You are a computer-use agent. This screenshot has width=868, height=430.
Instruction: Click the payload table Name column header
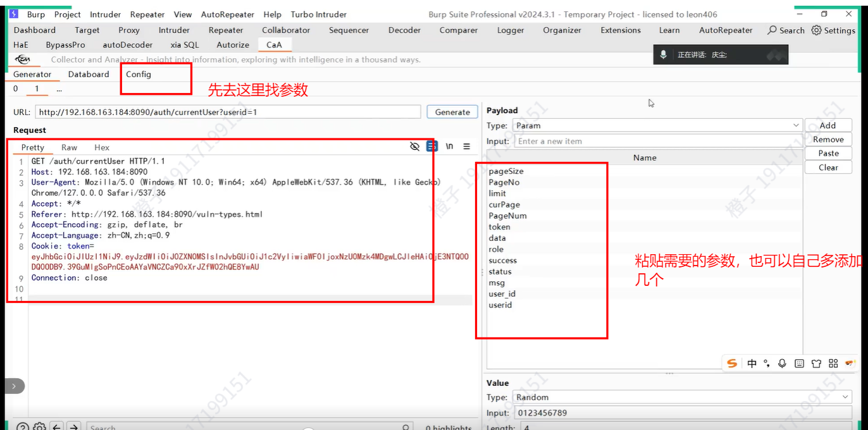tap(645, 157)
